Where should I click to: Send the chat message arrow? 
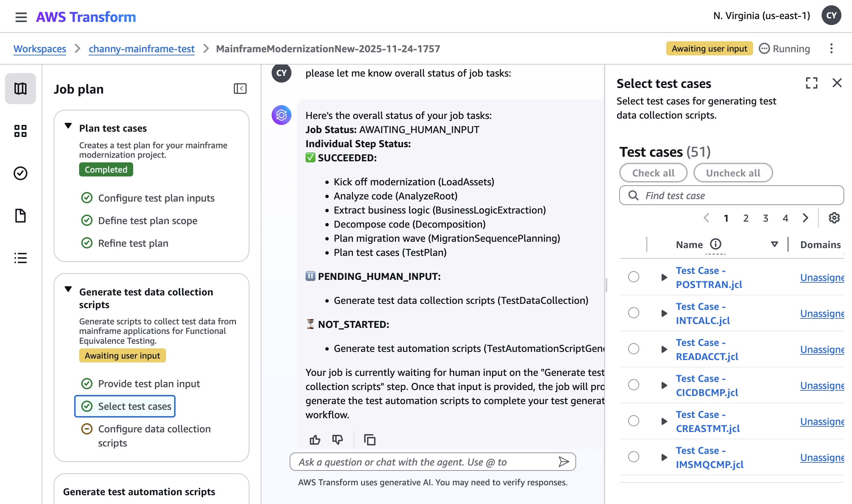(x=564, y=462)
